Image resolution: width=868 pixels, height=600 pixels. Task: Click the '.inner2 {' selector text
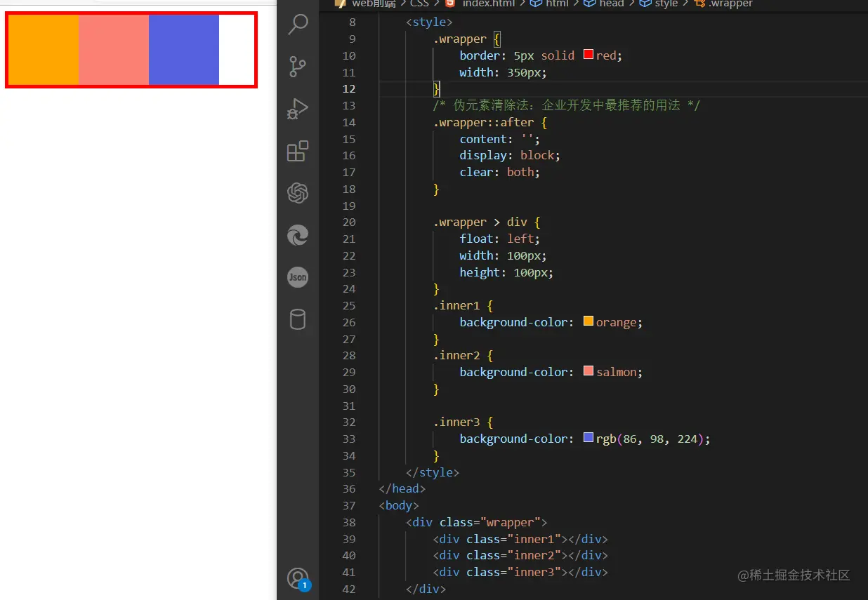click(463, 355)
